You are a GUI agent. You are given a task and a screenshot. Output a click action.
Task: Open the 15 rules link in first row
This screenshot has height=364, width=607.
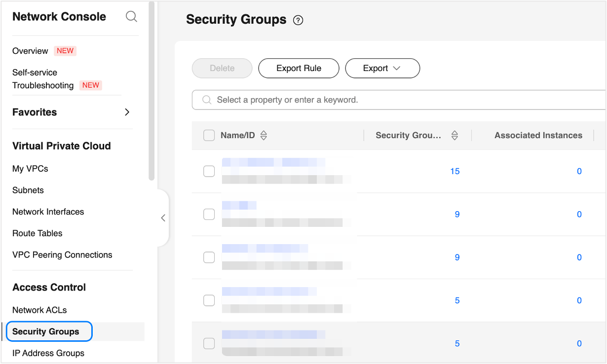click(x=455, y=171)
